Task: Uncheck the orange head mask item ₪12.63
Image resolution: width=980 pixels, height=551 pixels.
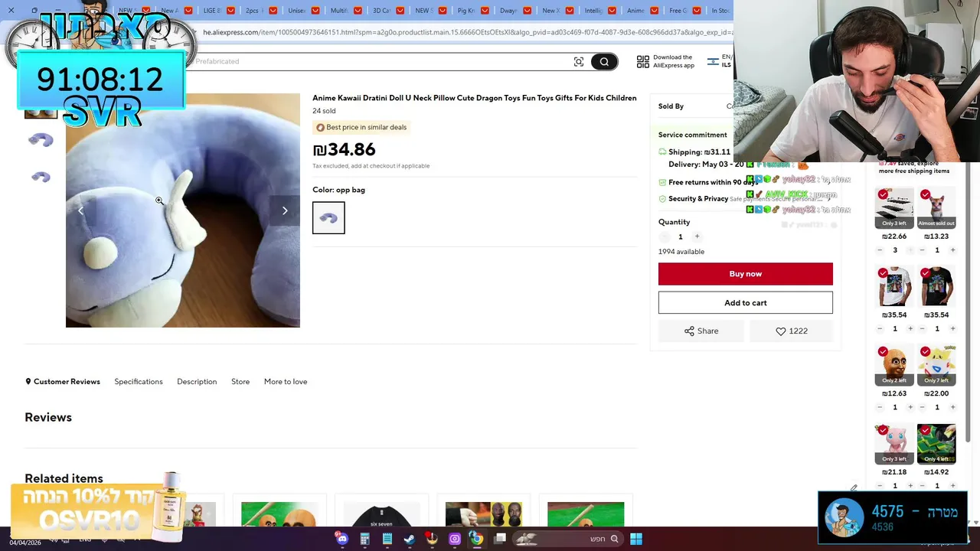Action: pos(883,352)
